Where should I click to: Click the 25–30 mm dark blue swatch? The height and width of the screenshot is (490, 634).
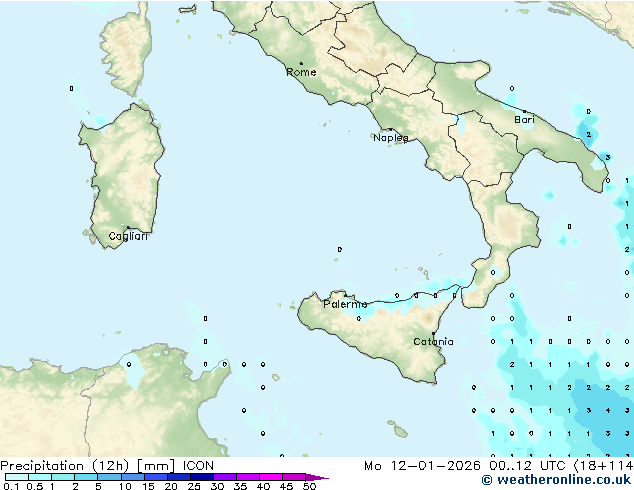201,477
